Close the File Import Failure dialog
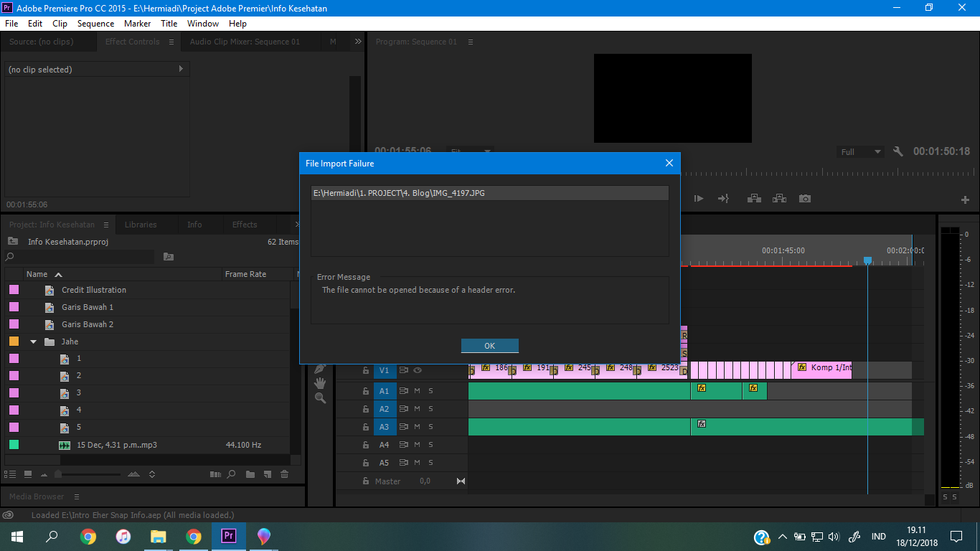The height and width of the screenshot is (551, 980). click(669, 163)
